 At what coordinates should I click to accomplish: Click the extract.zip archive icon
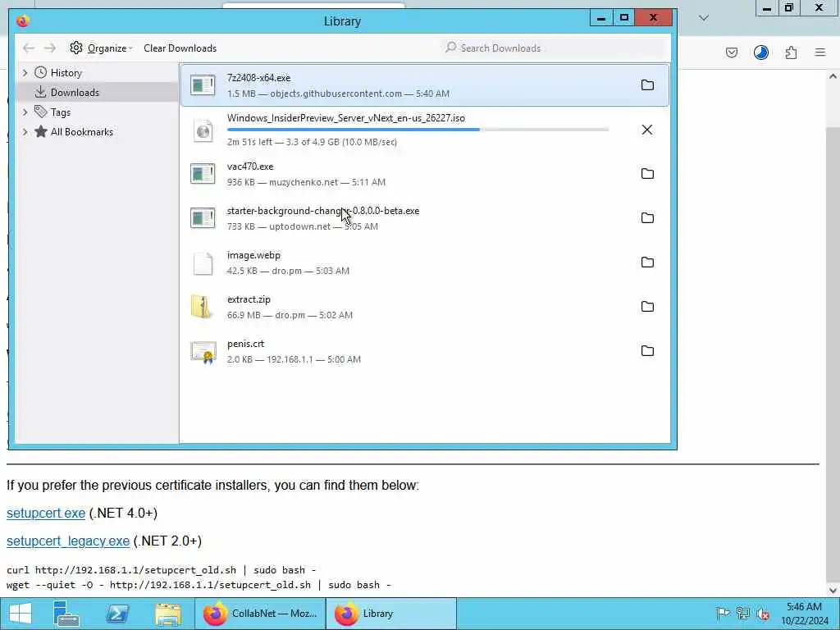click(x=202, y=307)
